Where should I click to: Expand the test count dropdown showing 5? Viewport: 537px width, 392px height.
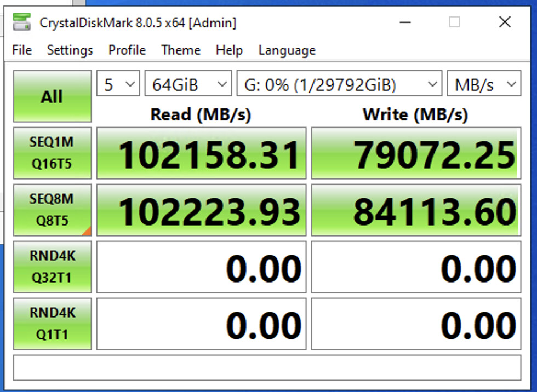point(118,85)
